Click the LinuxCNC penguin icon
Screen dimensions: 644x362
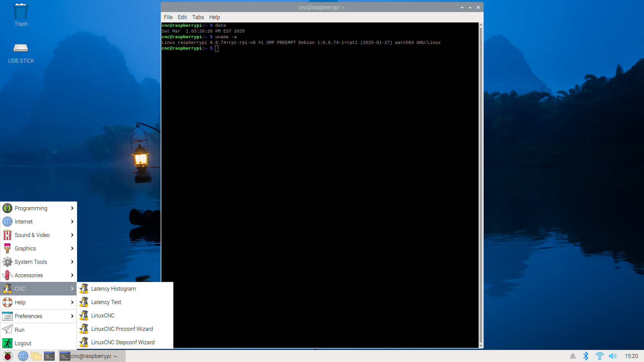tap(84, 315)
